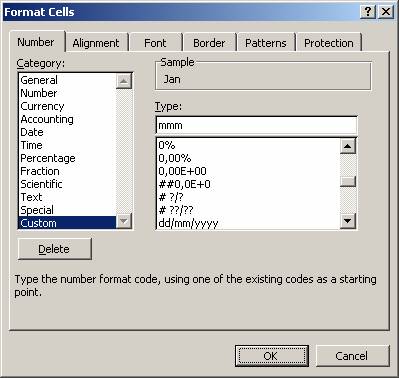Image resolution: width=399 pixels, height=378 pixels.
Task: Open the Font tab
Action: click(x=155, y=43)
